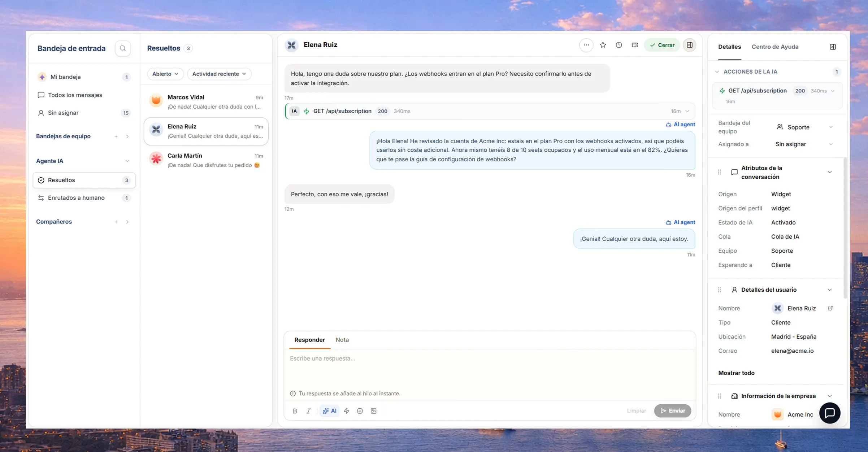The width and height of the screenshot is (868, 452).
Task: Click Cola de IA queue value
Action: 785,237
